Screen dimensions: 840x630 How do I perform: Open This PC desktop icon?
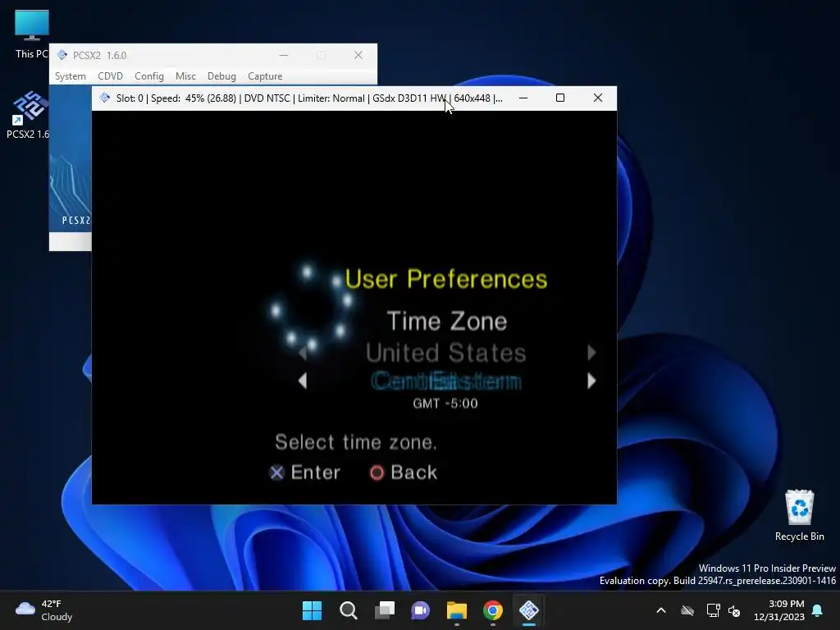[32, 34]
